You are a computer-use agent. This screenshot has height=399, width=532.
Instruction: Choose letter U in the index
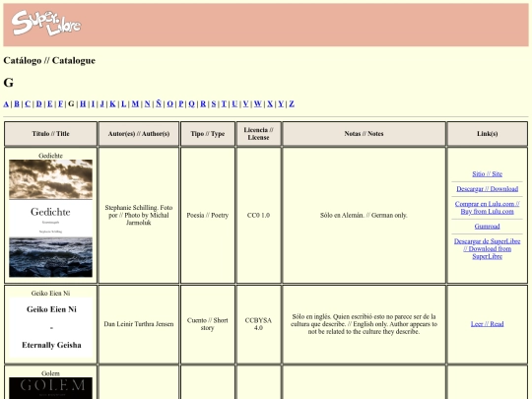pyautogui.click(x=234, y=103)
